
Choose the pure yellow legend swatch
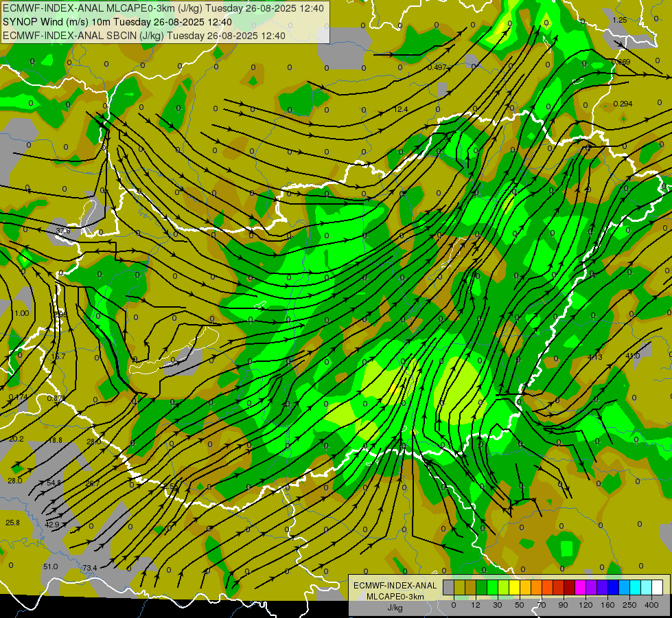(514, 587)
